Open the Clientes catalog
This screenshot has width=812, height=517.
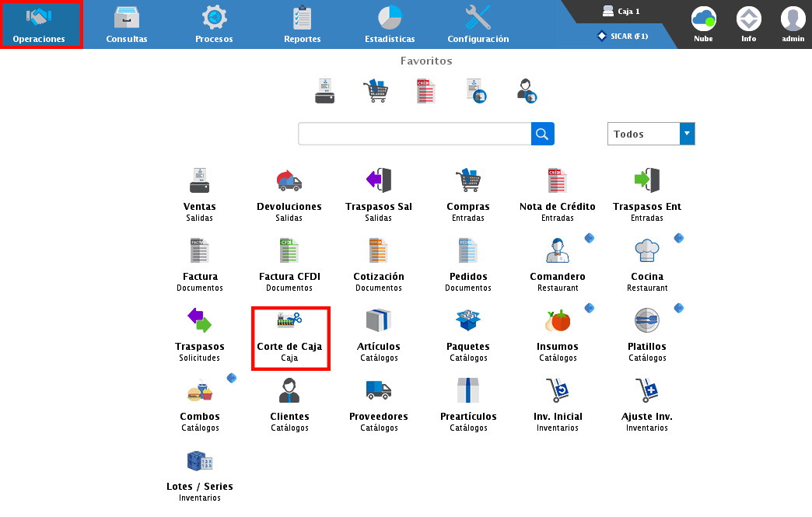(x=289, y=391)
